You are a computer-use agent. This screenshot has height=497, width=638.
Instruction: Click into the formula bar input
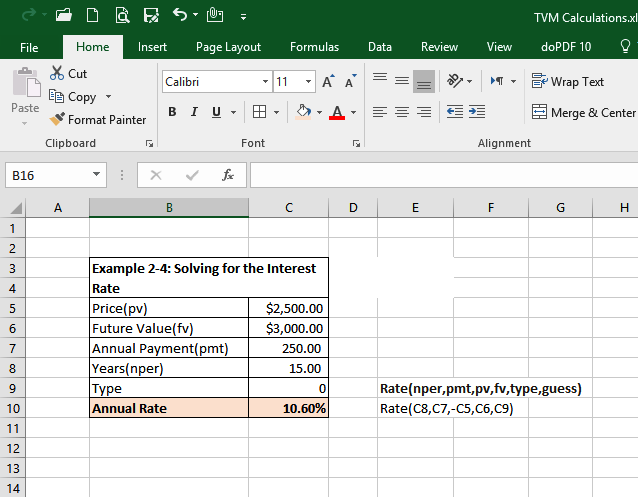coord(444,175)
